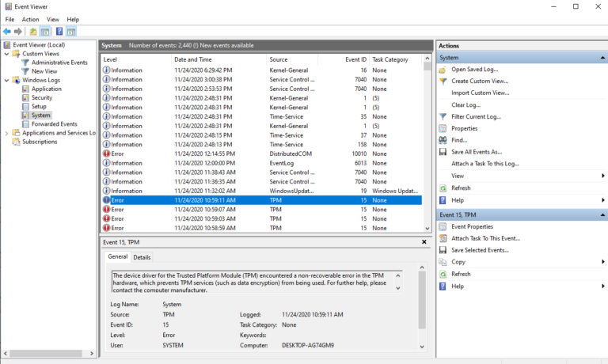Screen dimensions: 608x364
Task: Click the Refresh icon under System actions
Action: click(443, 188)
